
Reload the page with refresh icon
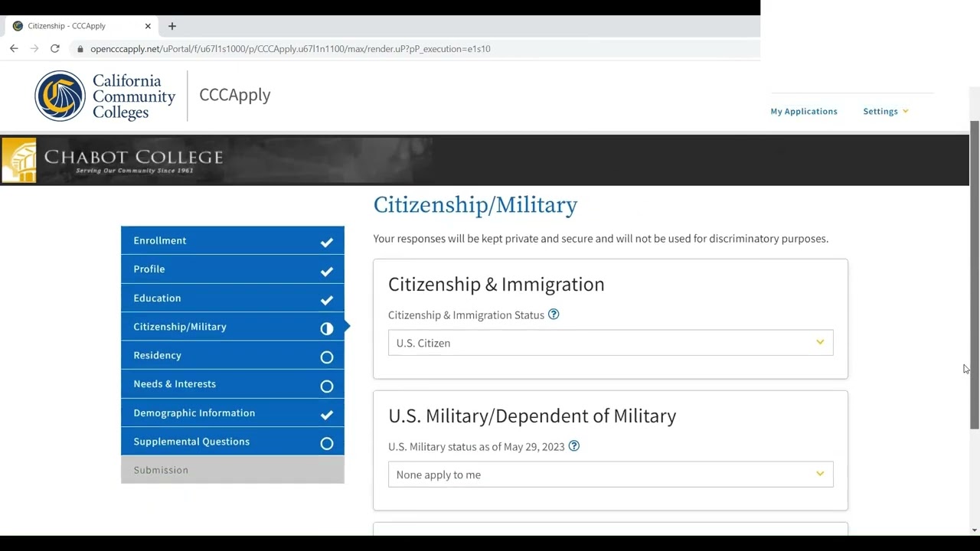55,48
